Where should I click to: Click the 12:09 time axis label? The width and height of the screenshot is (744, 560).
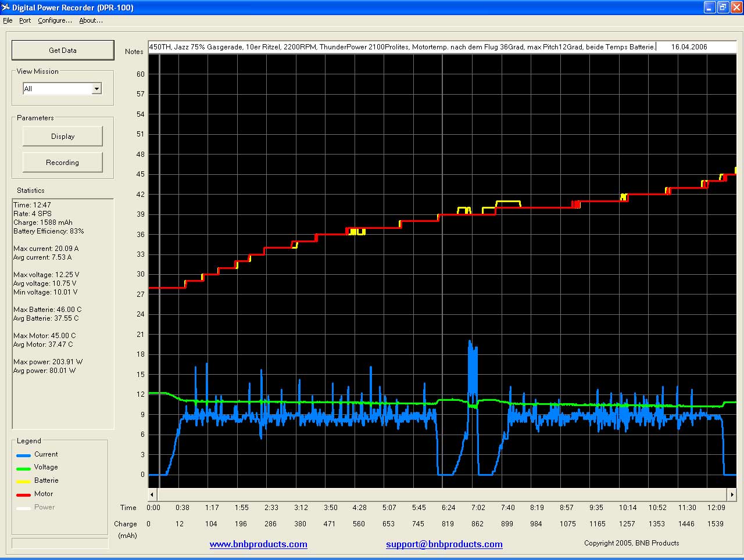pyautogui.click(x=717, y=508)
